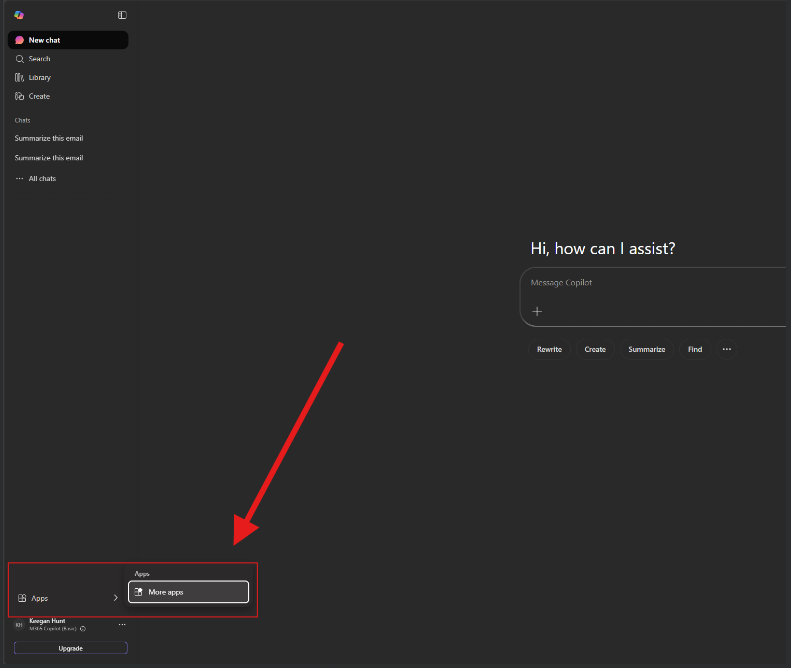Choose the Find suggestion chip
This screenshot has height=668, width=791.
pos(695,349)
